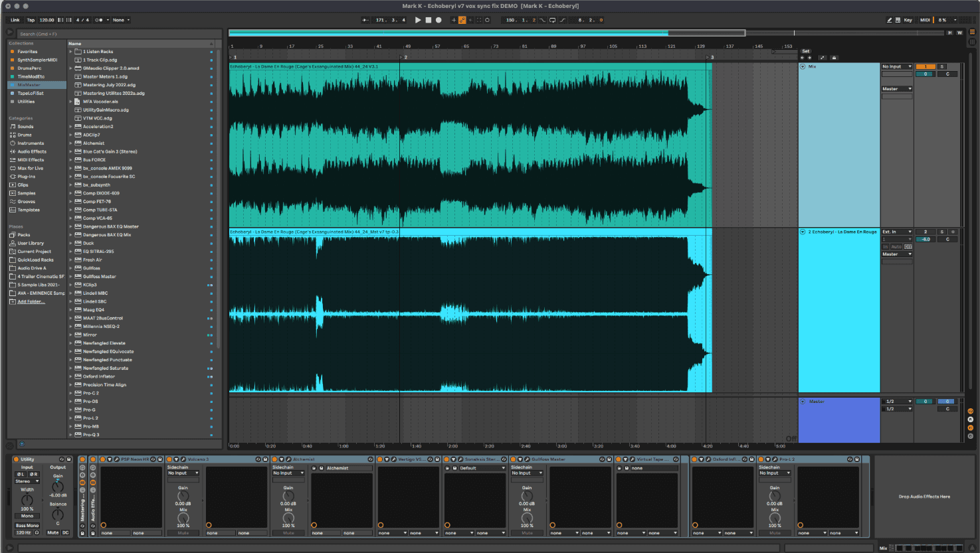Open Plug-Ins category in browser
This screenshot has width=980, height=553.
[x=26, y=177]
